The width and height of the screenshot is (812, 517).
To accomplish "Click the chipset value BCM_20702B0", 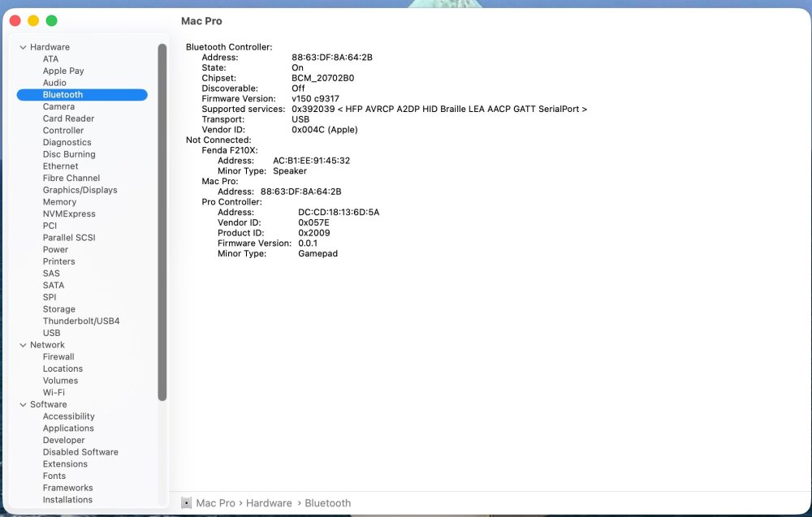I will 322,78.
